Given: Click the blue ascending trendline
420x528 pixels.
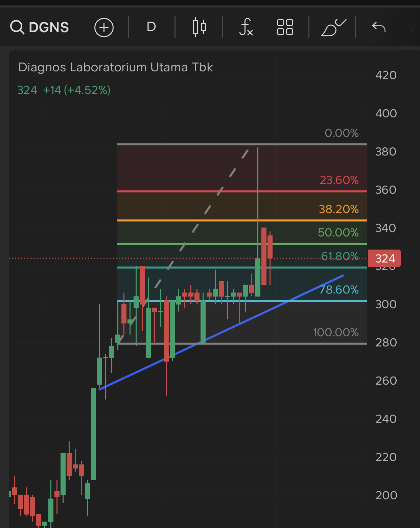Looking at the screenshot, I should point(221,333).
